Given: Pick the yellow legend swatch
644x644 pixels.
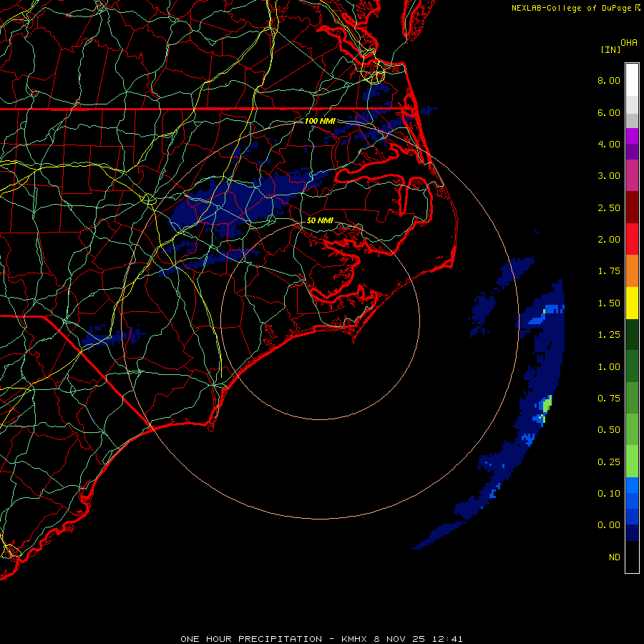Looking at the screenshot, I should click(x=632, y=303).
